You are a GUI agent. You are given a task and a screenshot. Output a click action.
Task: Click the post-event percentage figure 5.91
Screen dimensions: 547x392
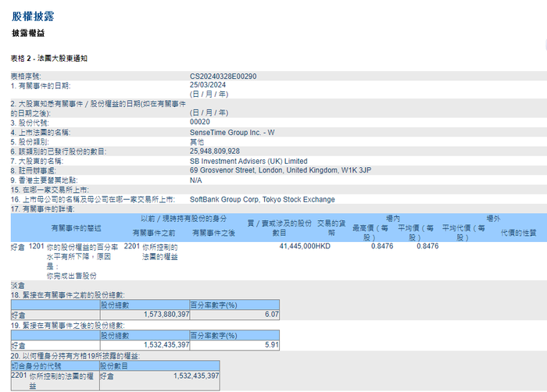[271, 344]
